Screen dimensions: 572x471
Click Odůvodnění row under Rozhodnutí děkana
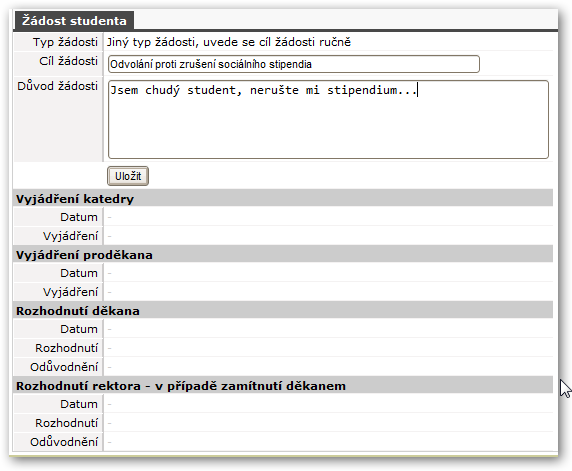[283, 367]
